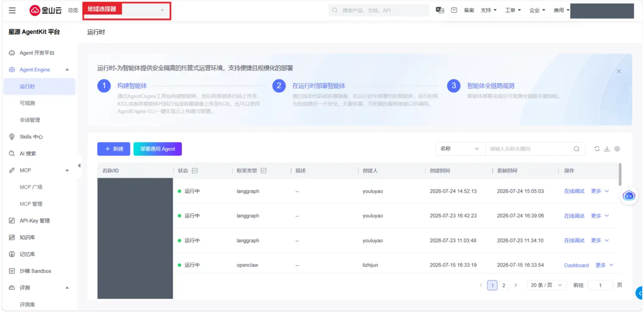Open the 支持 dropdown menu
Viewport: 644px width, 312px height.
(x=488, y=10)
